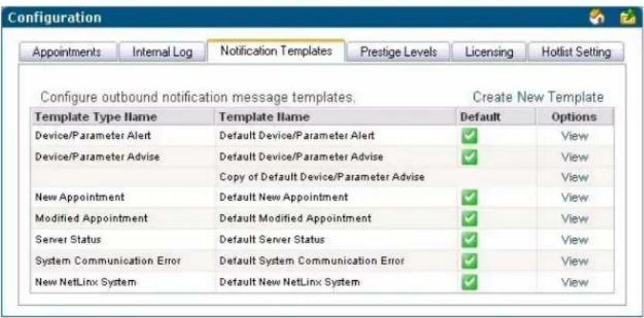The height and width of the screenshot is (318, 644).
Task: Click the Create New Template link
Action: click(x=538, y=97)
